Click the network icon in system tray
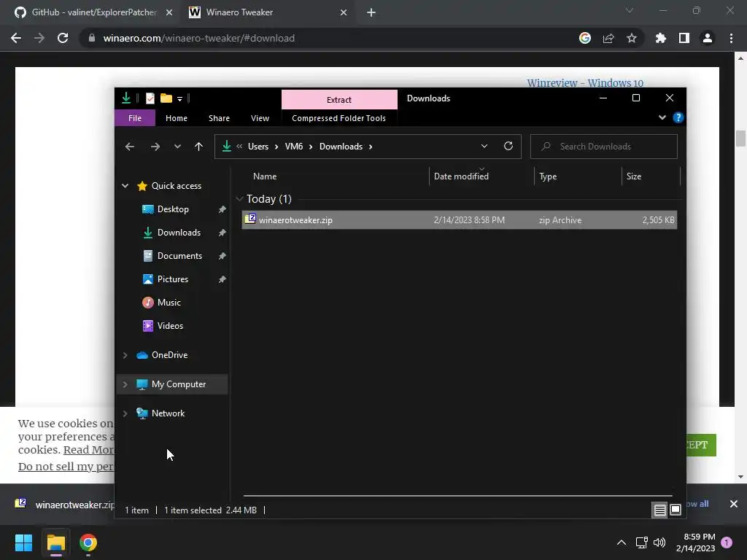Image resolution: width=747 pixels, height=560 pixels. click(x=641, y=542)
